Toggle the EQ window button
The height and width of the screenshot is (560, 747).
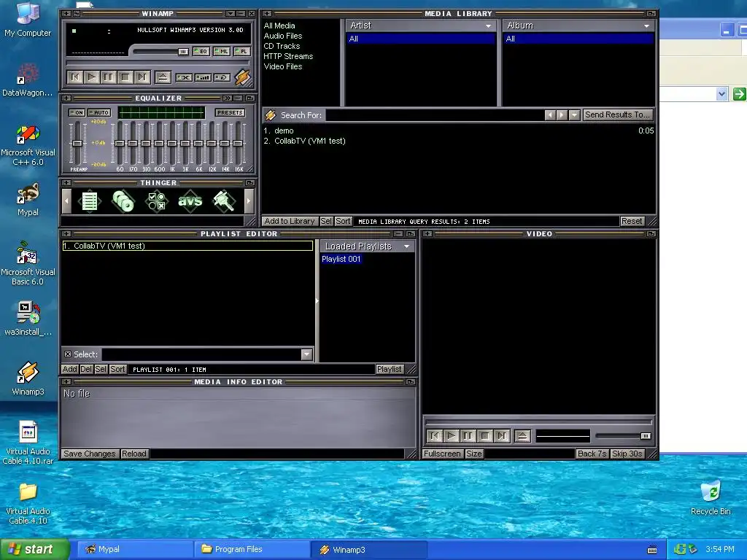coord(201,52)
